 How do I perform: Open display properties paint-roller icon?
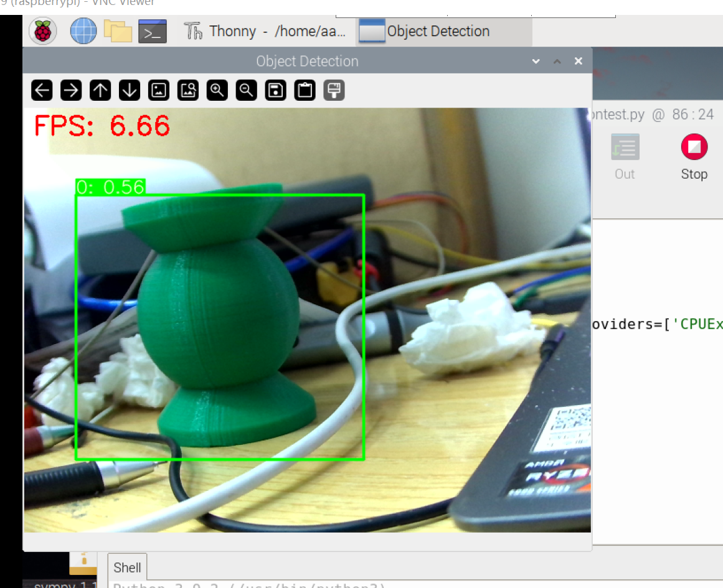(x=334, y=91)
